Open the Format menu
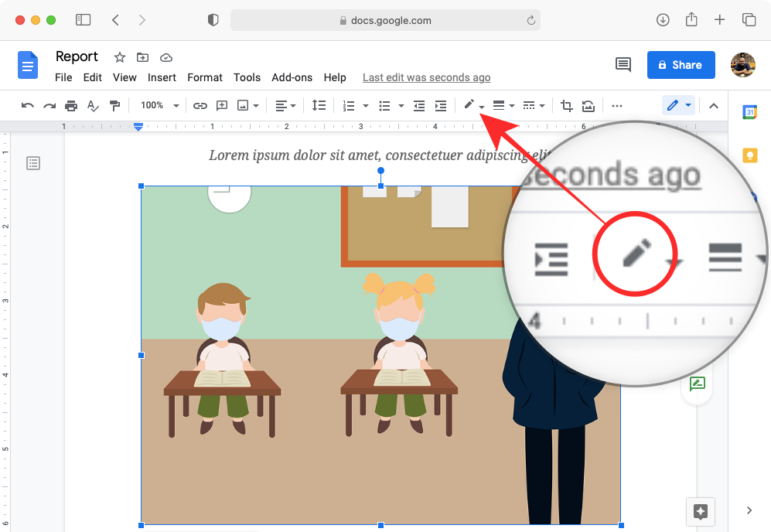The width and height of the screenshot is (771, 532). point(204,77)
